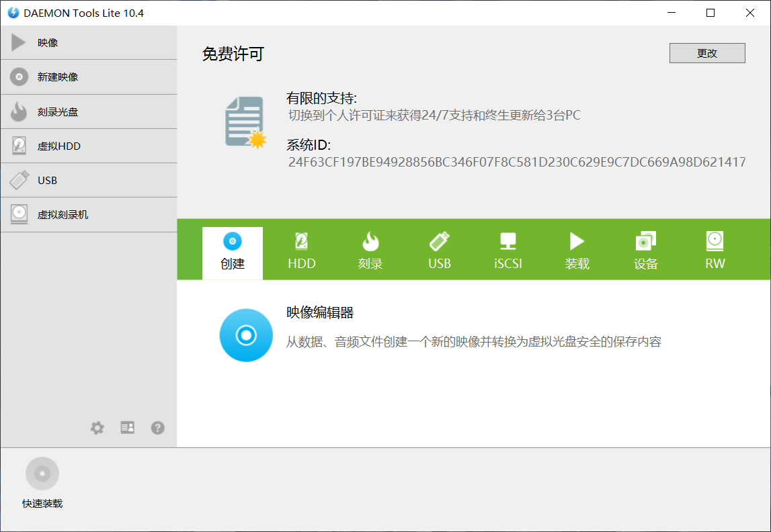Click the 映像编辑器 title text

pos(320,312)
